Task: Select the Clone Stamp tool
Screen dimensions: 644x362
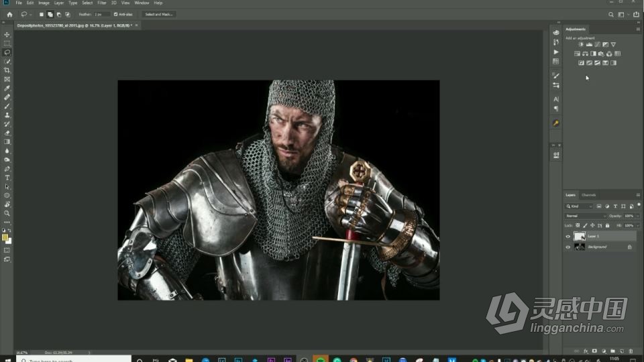Action: point(7,115)
